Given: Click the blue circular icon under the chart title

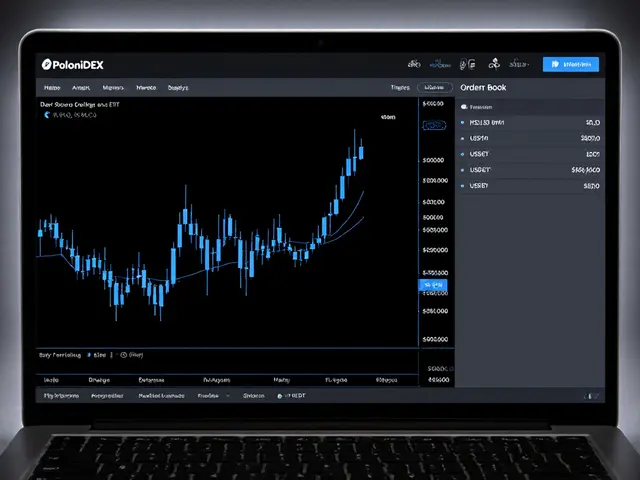Looking at the screenshot, I should tap(46, 115).
